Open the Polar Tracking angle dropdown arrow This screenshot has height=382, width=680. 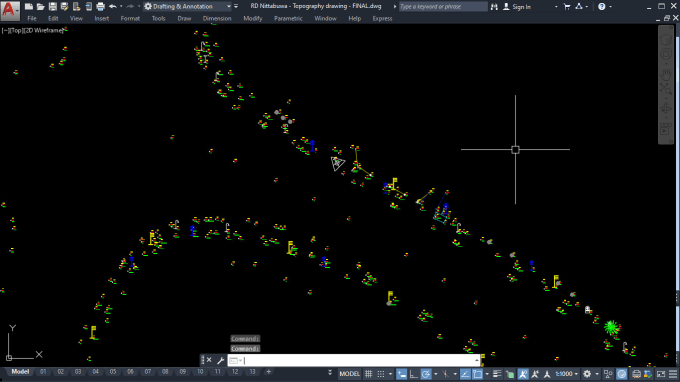point(435,374)
